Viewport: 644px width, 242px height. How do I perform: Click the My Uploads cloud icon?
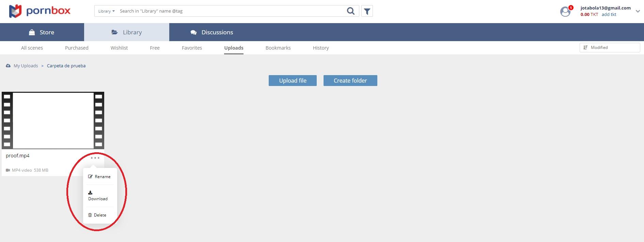(8, 66)
